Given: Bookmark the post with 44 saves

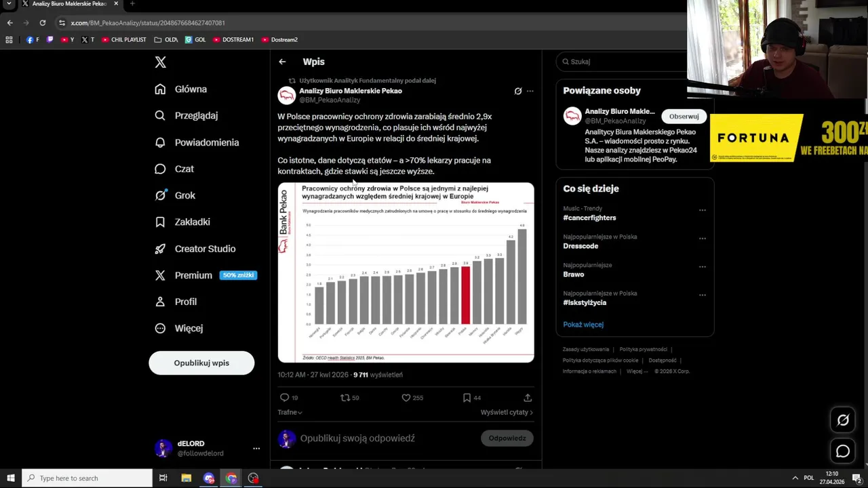Looking at the screenshot, I should (x=467, y=398).
